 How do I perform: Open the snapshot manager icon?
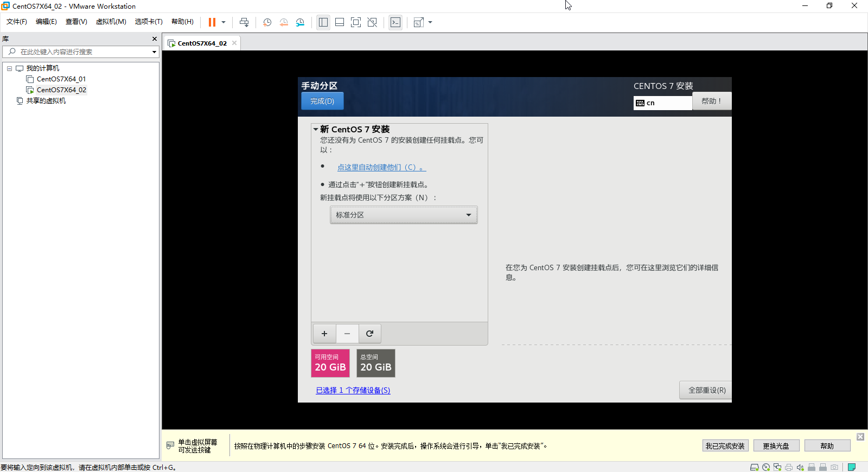pyautogui.click(x=300, y=22)
